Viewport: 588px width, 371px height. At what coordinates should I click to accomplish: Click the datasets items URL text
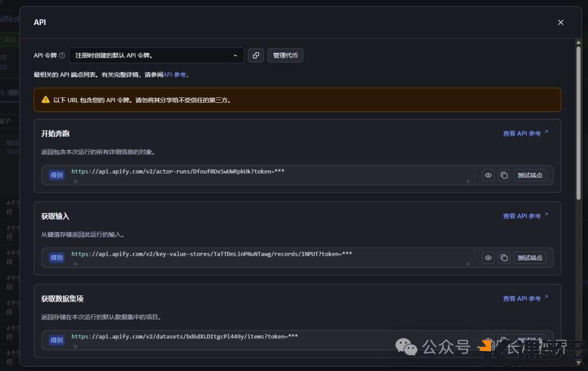[185, 336]
